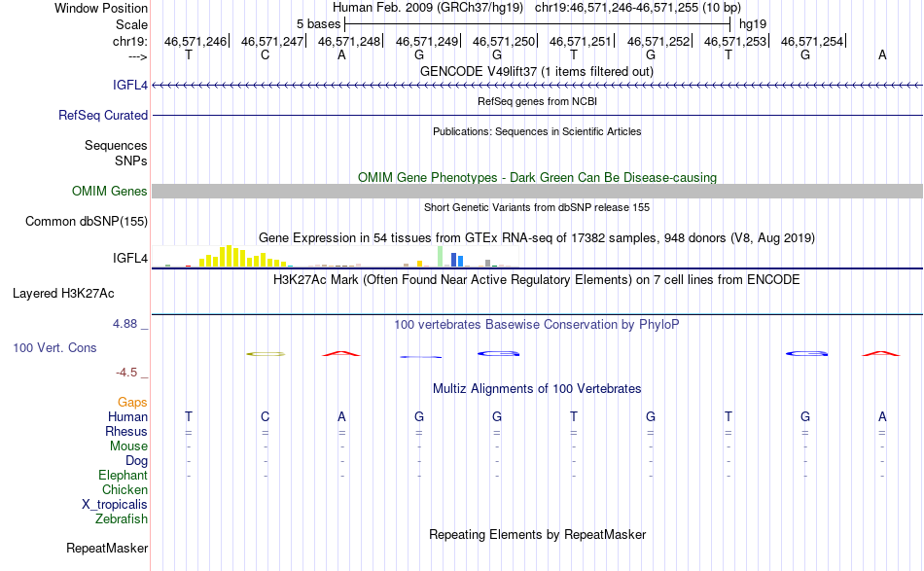Click the olive PhyloP conservation mark

tap(266, 354)
